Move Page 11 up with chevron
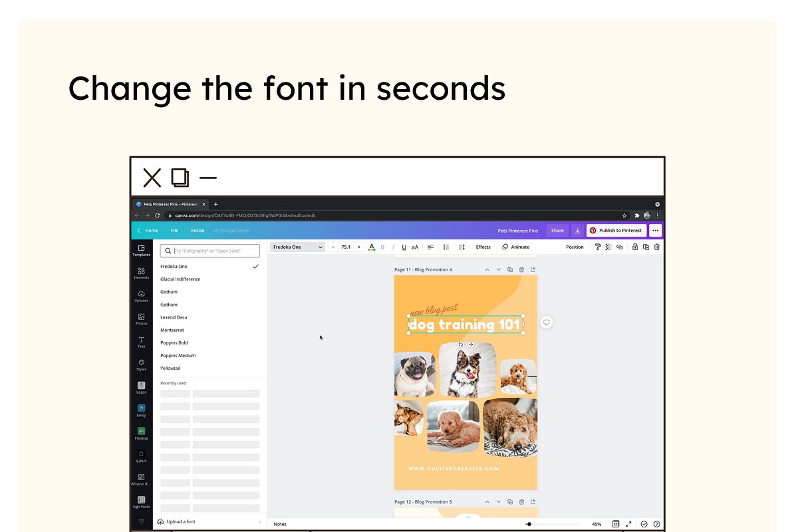This screenshot has height=532, width=798. pyautogui.click(x=487, y=269)
